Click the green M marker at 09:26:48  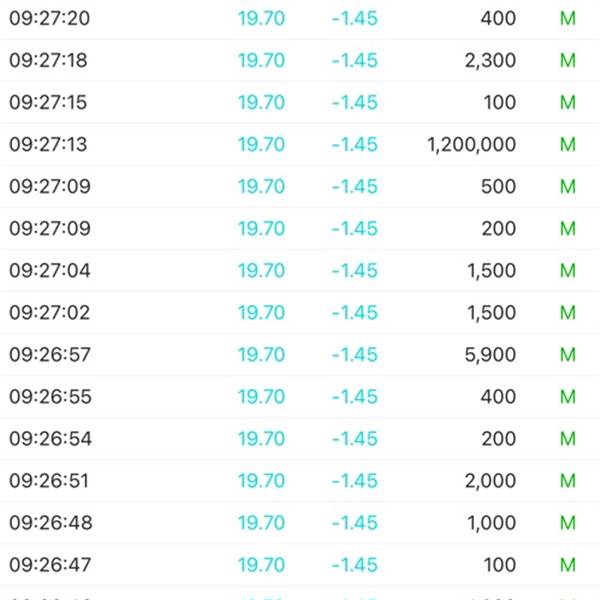pyautogui.click(x=568, y=523)
